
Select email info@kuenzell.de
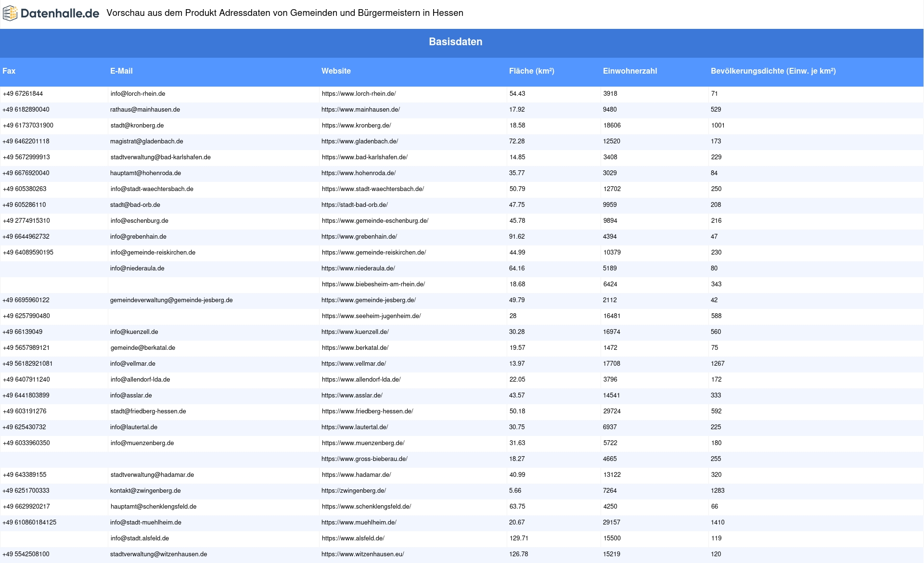tap(134, 332)
